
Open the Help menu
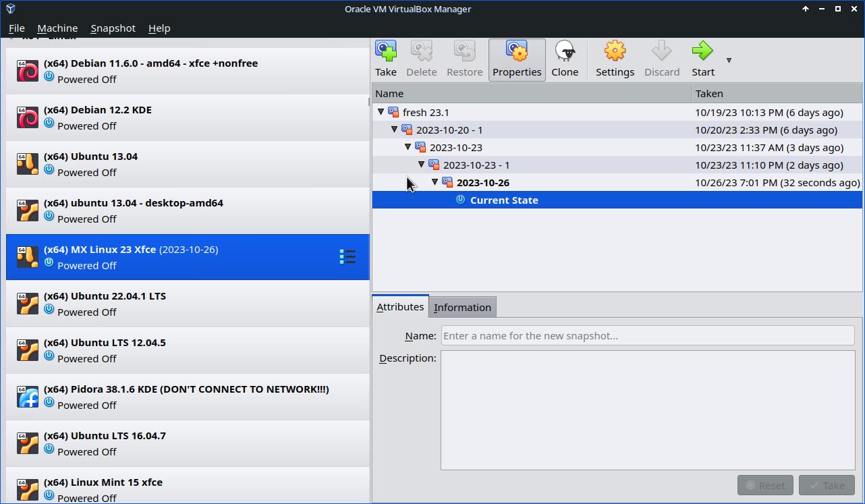159,28
